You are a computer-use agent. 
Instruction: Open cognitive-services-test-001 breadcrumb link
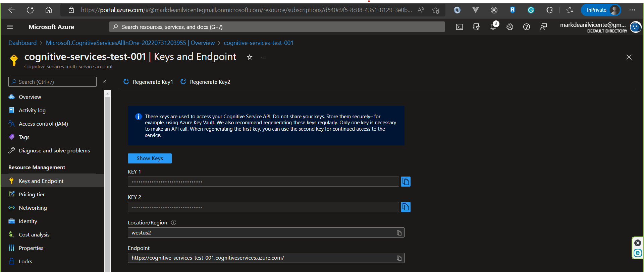tap(259, 43)
